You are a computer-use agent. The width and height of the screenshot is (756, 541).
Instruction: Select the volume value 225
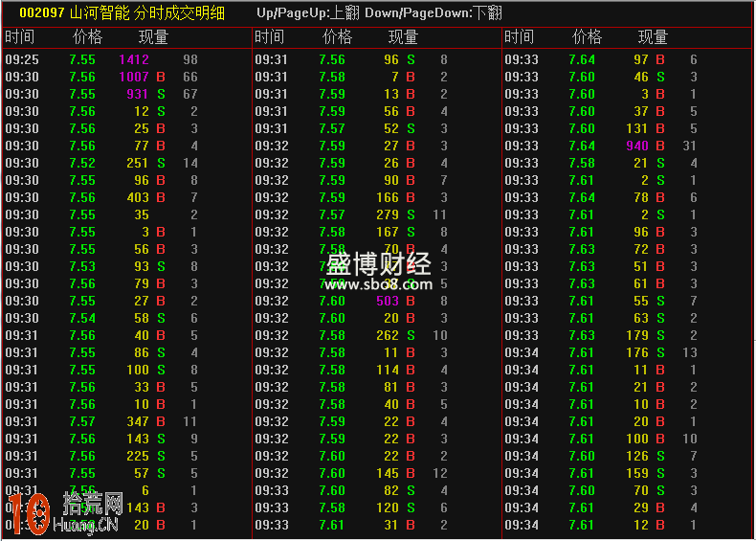pos(138,456)
